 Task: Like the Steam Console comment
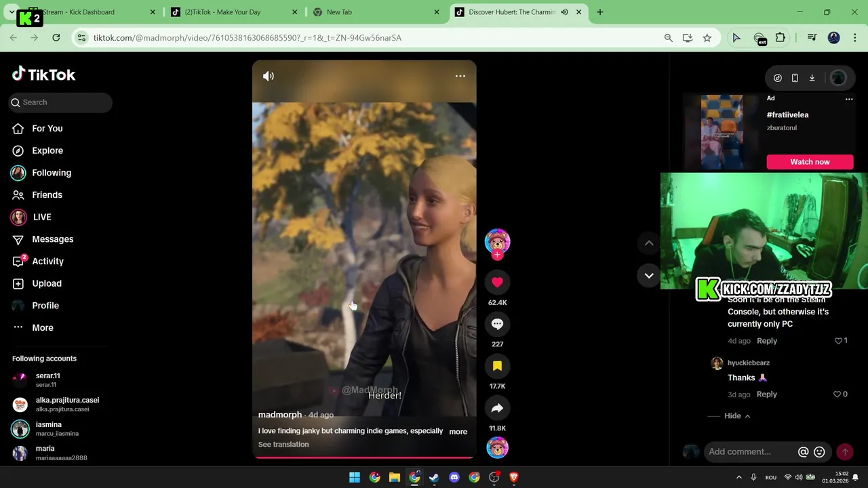838,341
